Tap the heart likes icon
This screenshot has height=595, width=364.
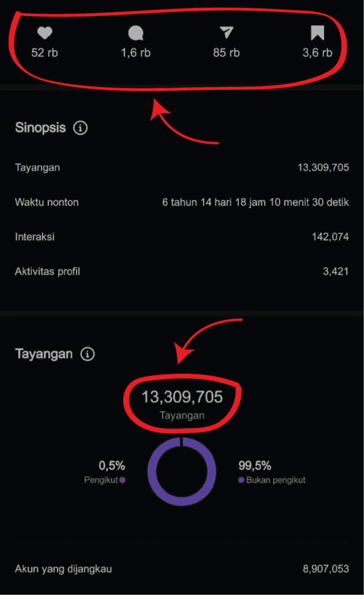(x=44, y=33)
